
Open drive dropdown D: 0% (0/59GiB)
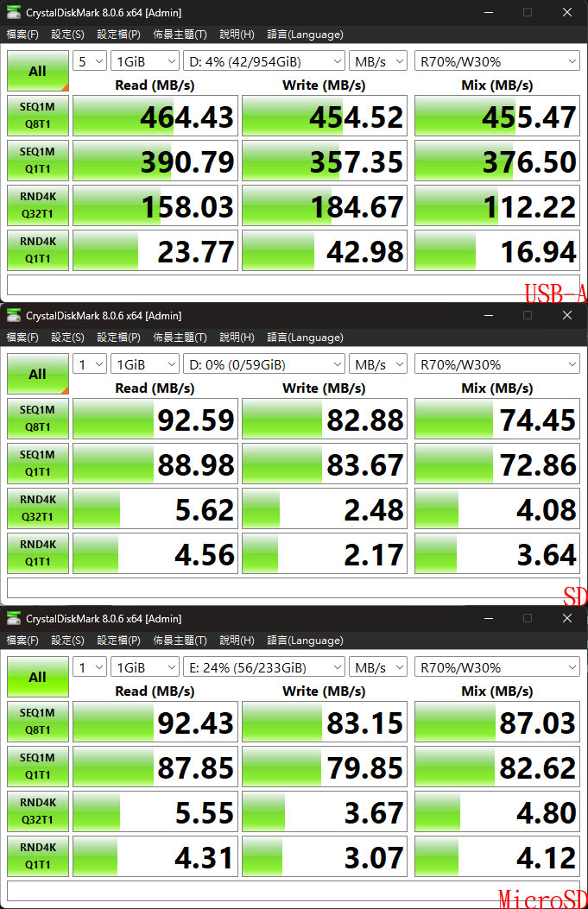(264, 364)
